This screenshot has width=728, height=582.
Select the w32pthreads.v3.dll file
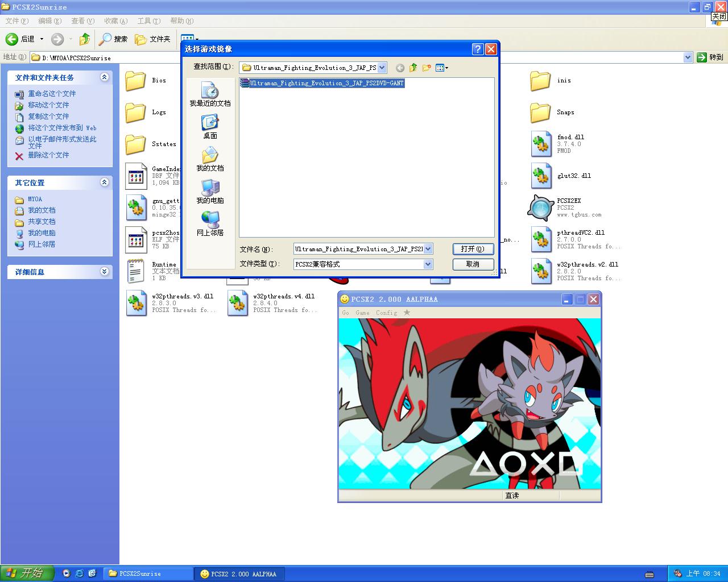click(170, 304)
